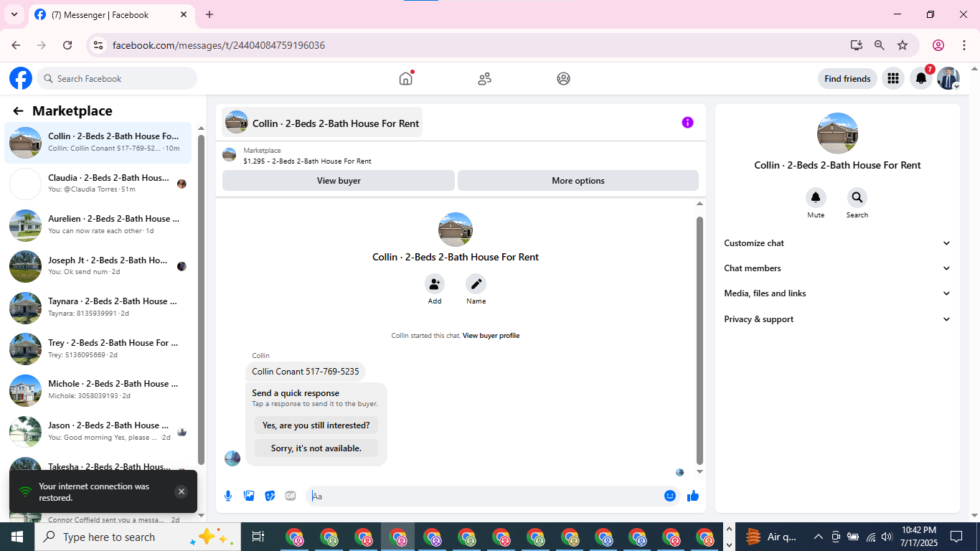Go back with the Chrome back arrow
Viewport: 980px width, 551px height.
tap(16, 45)
